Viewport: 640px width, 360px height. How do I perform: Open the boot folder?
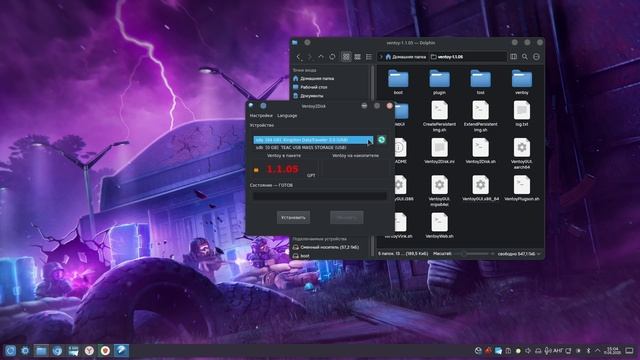[x=398, y=82]
